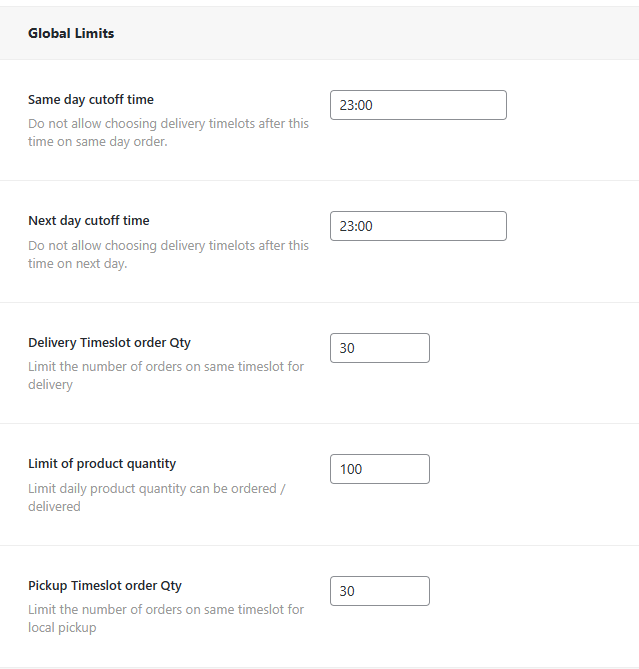639x669 pixels.
Task: Click the delivery timeslot orders limit description
Action: click(166, 375)
